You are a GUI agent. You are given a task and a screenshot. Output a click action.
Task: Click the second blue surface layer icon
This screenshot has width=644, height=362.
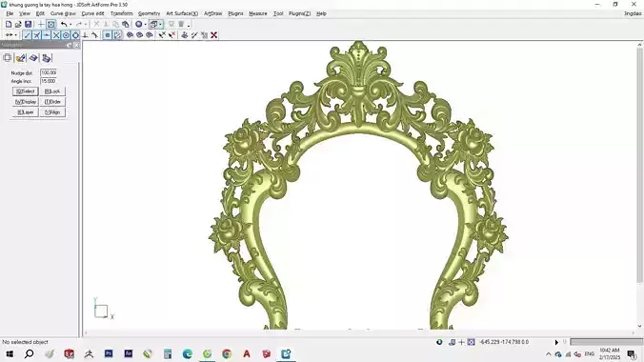[140, 35]
